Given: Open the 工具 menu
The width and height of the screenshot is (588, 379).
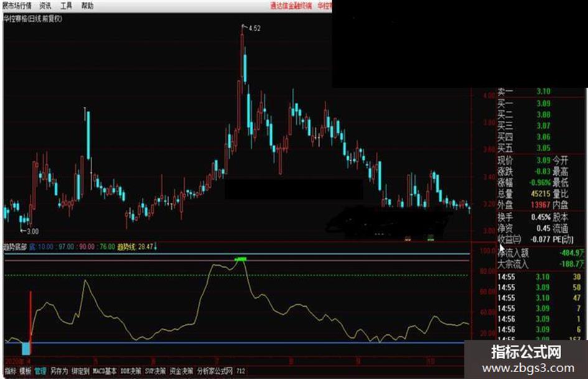Looking at the screenshot, I should pyautogui.click(x=67, y=6).
